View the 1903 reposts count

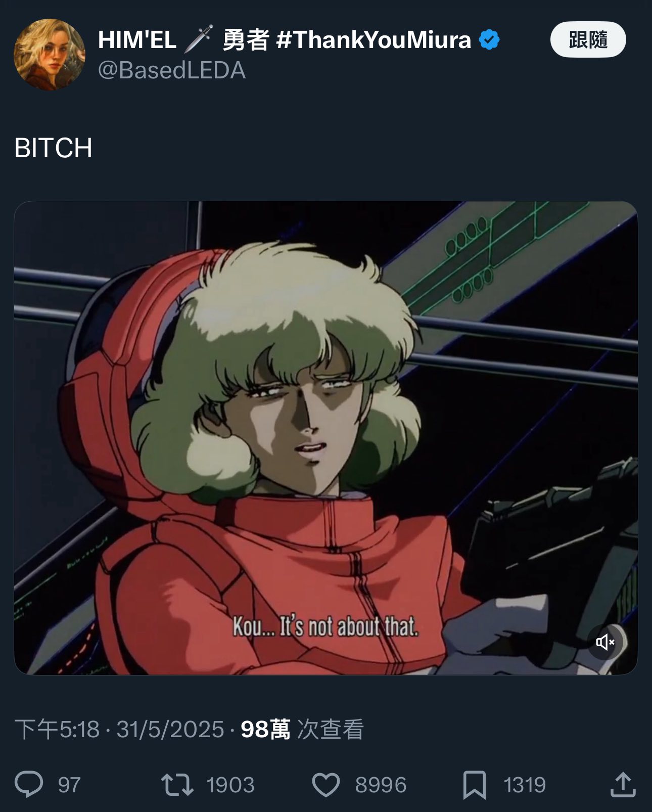(230, 785)
